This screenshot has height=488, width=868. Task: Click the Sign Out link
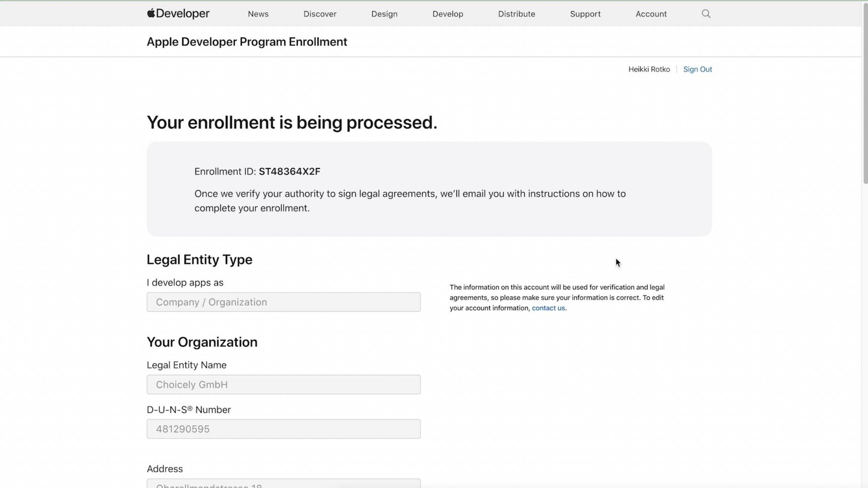point(697,69)
